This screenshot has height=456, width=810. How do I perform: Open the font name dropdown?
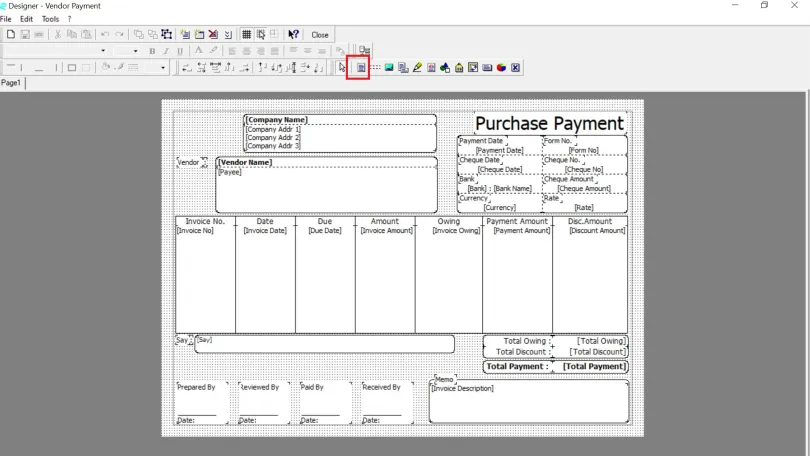point(102,51)
